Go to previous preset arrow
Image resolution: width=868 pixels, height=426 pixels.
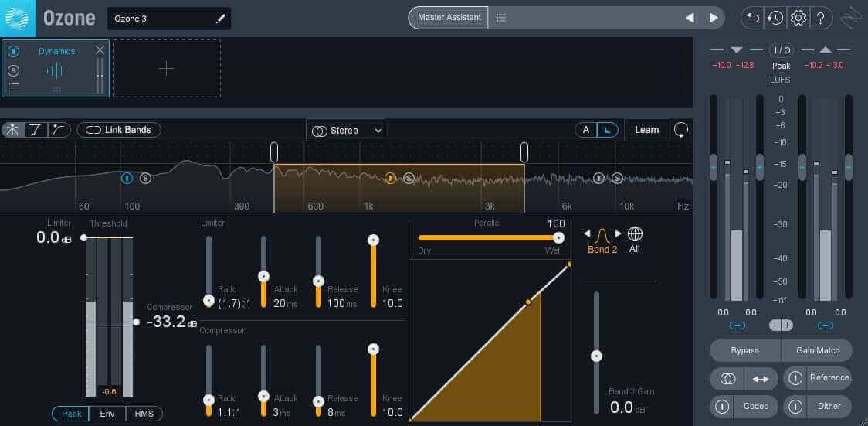point(690,18)
